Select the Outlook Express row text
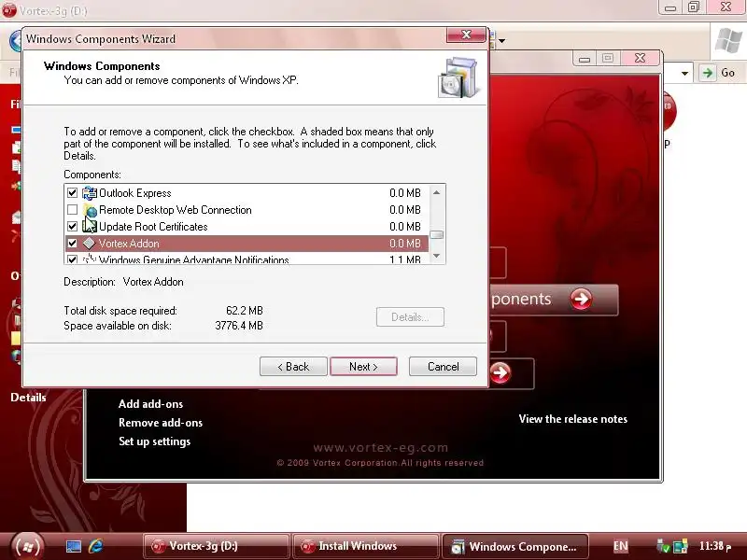Viewport: 747px width, 560px height. pyautogui.click(x=134, y=193)
